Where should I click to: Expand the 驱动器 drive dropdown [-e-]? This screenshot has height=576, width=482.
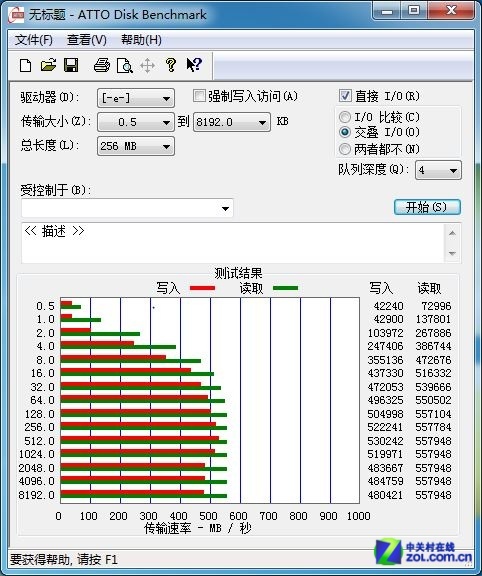(136, 98)
